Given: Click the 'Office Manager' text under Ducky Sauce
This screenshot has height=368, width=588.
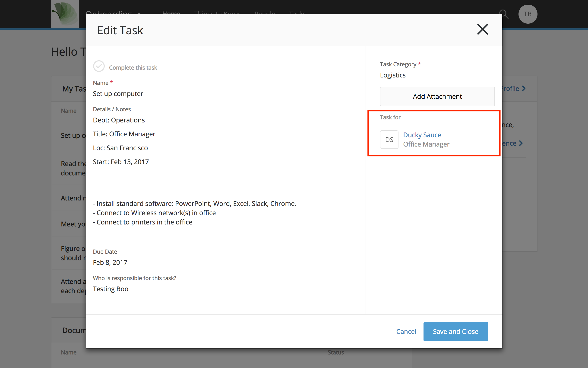Looking at the screenshot, I should (x=426, y=144).
